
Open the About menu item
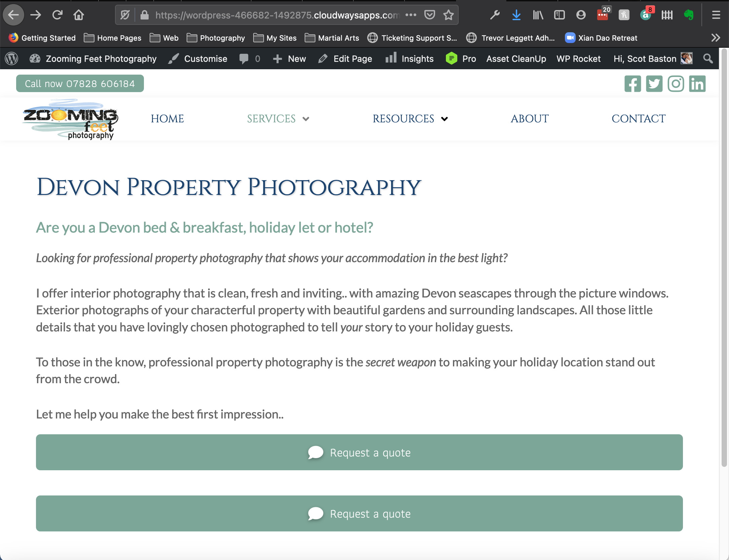point(529,119)
